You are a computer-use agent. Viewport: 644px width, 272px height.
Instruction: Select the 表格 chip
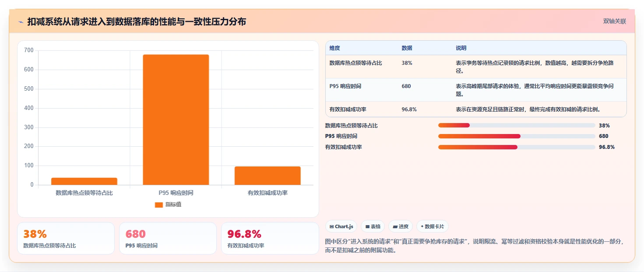click(x=373, y=226)
